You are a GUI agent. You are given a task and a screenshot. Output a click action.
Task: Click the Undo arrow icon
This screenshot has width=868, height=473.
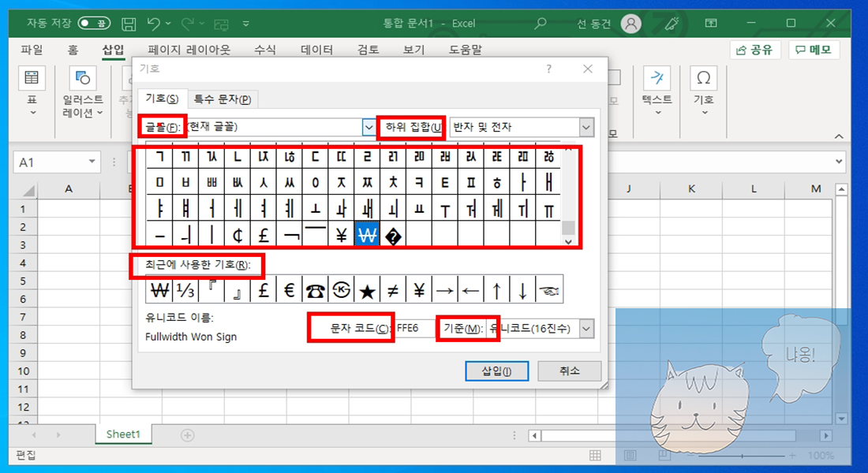153,23
